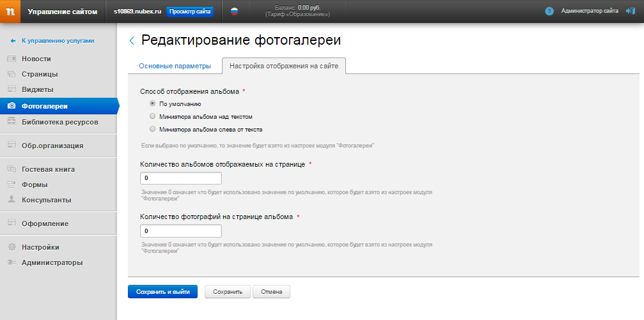
Task: Click the Администратор сайта link
Action: click(x=590, y=11)
